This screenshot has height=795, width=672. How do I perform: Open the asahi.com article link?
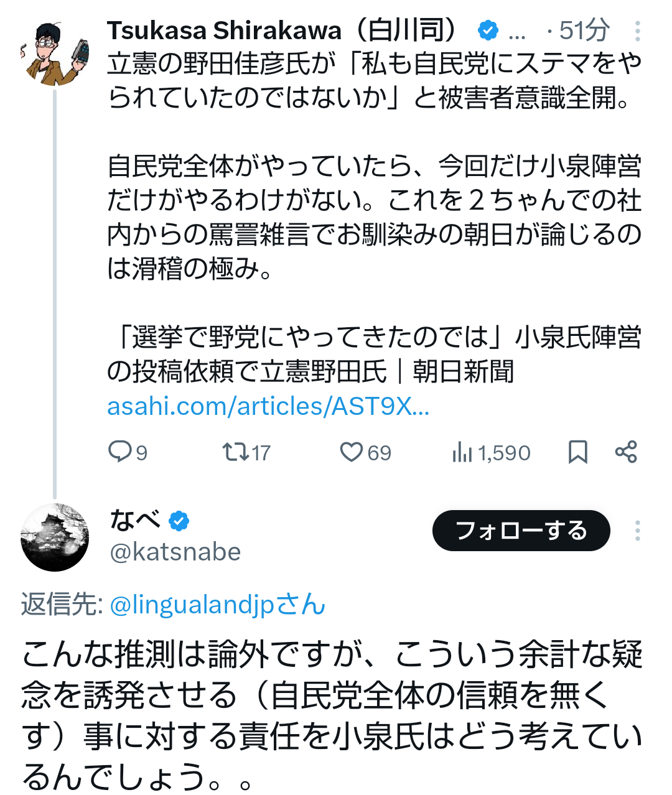pos(268,406)
